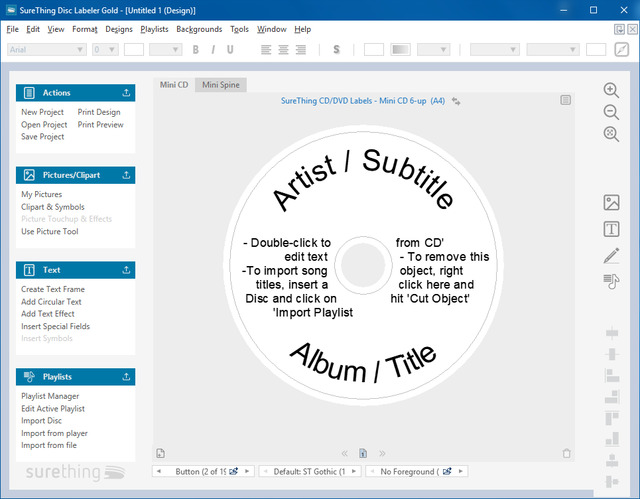640x499 pixels.
Task: Collapse the Pictures/Clipart panel
Action: (x=126, y=175)
